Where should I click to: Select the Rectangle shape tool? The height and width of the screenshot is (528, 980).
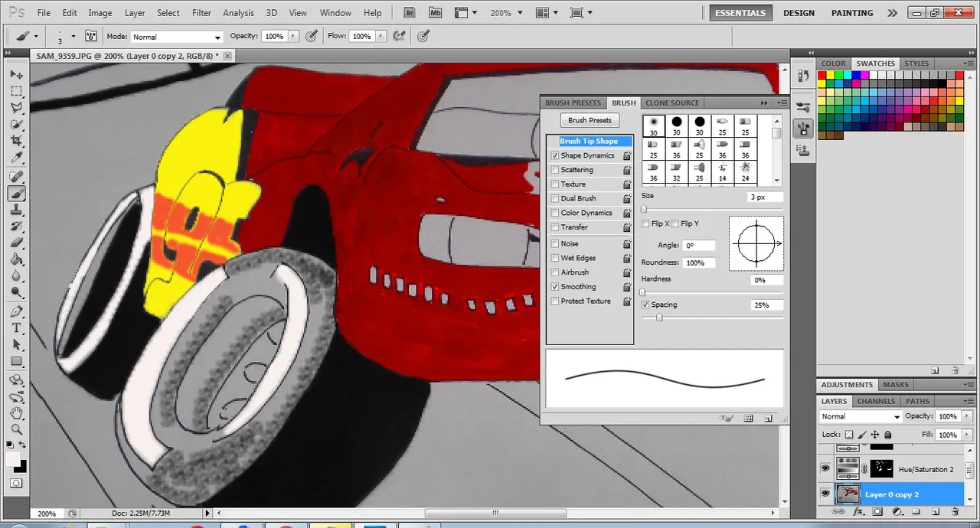tap(16, 362)
